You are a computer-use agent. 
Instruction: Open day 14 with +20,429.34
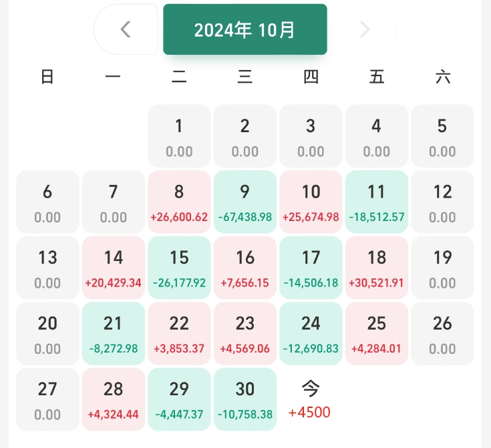point(114,268)
